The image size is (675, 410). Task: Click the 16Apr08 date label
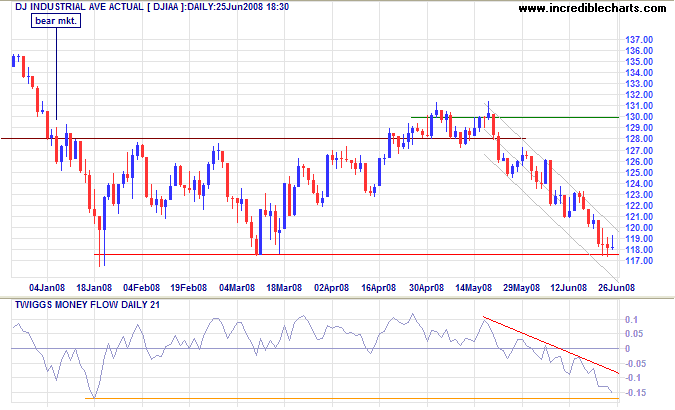click(378, 288)
